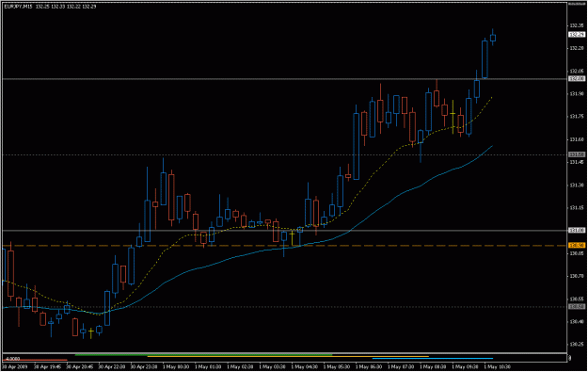Click the 4.0000 indicator value label

point(13,359)
